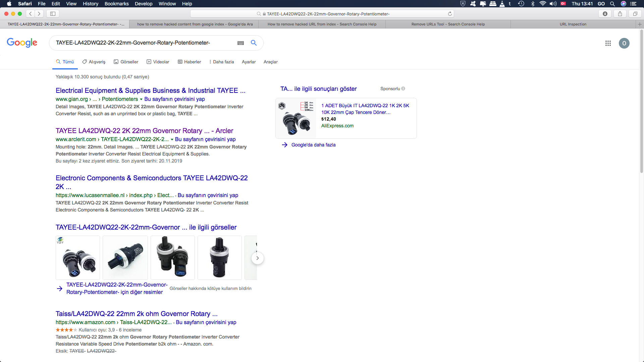The image size is (644, 362).
Task: Click the blue magnifier search button
Action: click(x=254, y=43)
